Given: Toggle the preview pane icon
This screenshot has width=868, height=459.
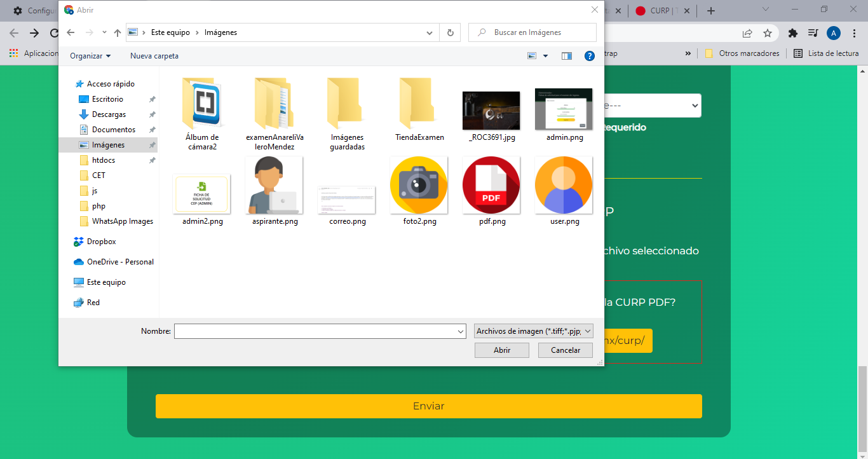Looking at the screenshot, I should click(x=567, y=56).
